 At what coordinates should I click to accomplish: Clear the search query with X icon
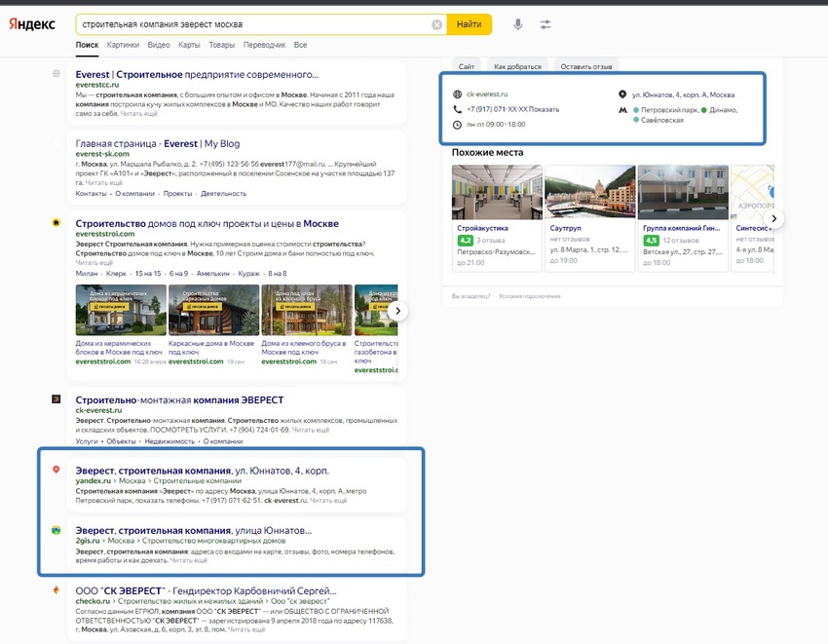[436, 24]
